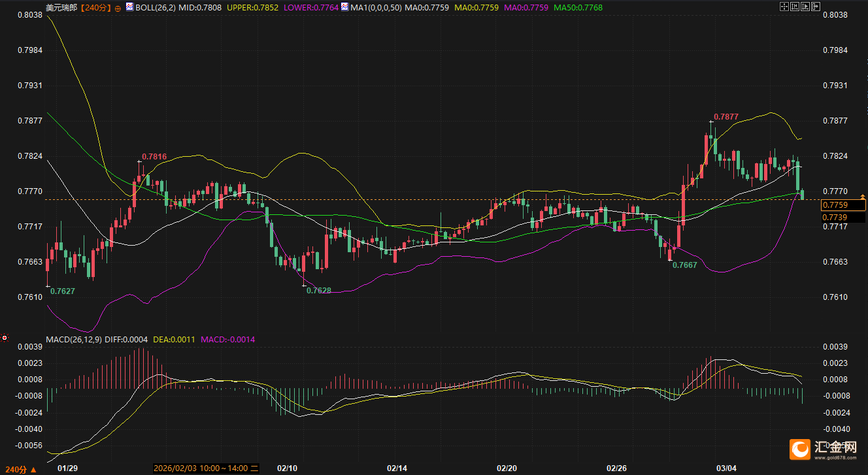Screen dimensions: 868x475
Task: Click the 0.7816 peak price label
Action: point(154,156)
